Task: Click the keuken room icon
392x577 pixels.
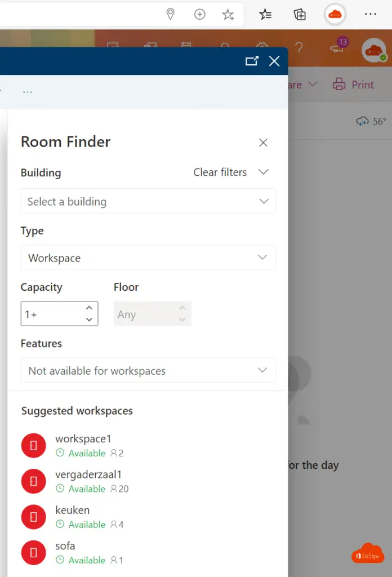Action: tap(33, 517)
